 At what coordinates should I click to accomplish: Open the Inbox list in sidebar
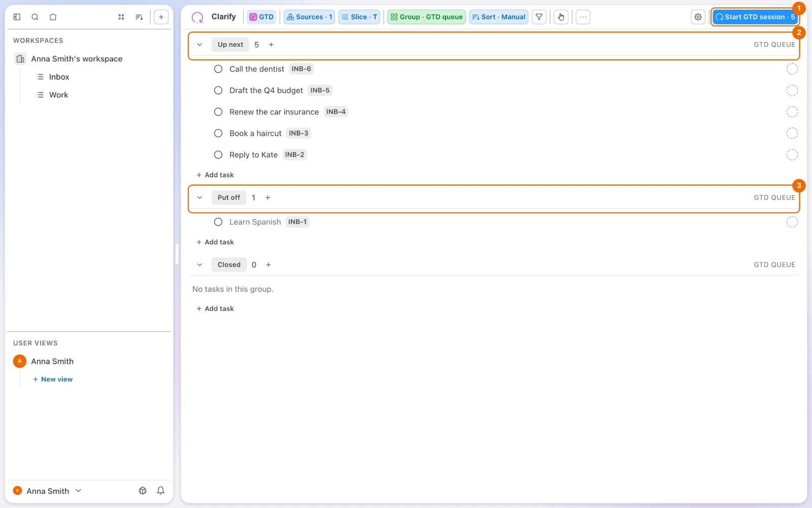[x=59, y=77]
